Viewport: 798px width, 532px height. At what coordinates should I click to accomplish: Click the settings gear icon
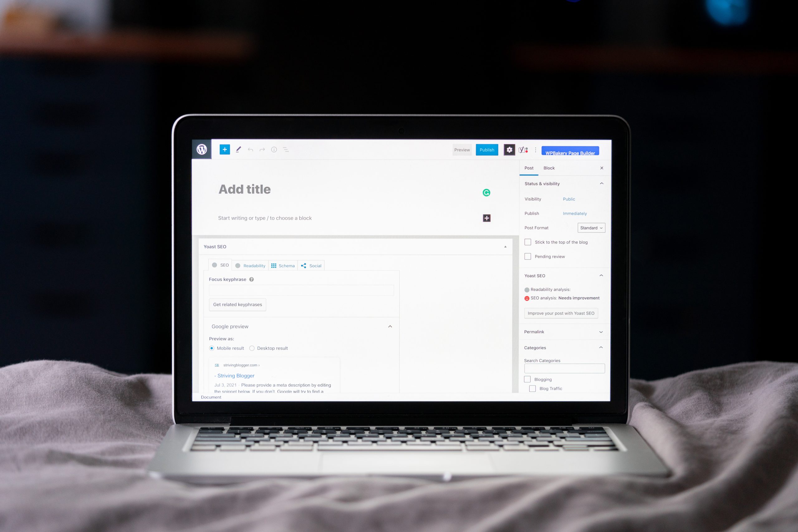(x=509, y=149)
